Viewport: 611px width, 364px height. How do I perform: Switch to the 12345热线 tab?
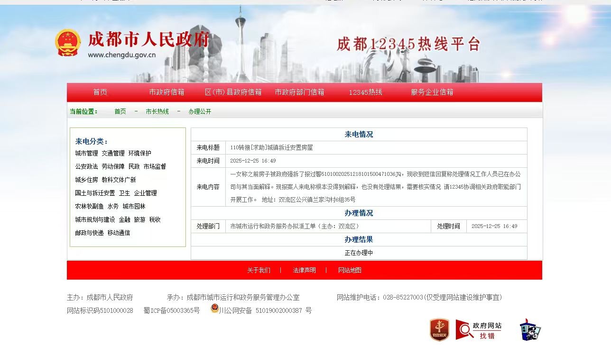[365, 92]
